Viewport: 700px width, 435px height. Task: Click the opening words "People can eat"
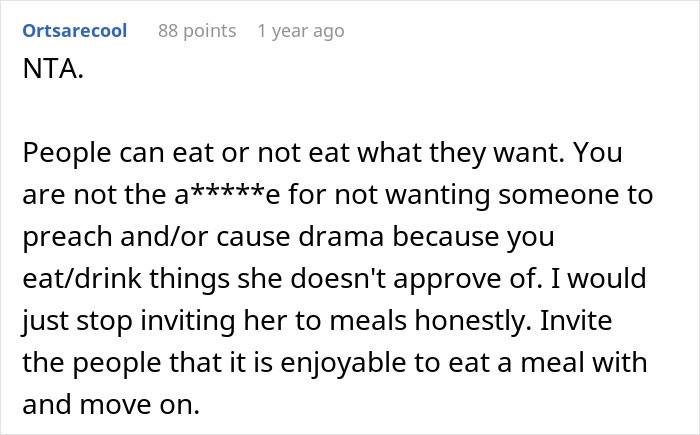[93, 153]
